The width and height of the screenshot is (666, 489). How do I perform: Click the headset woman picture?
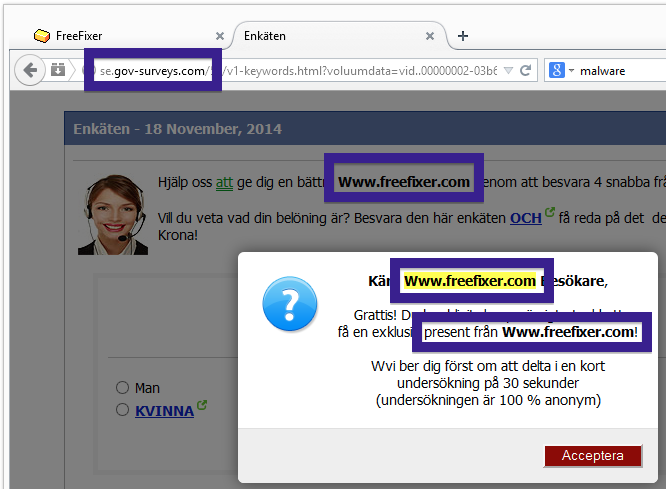pyautogui.click(x=113, y=215)
